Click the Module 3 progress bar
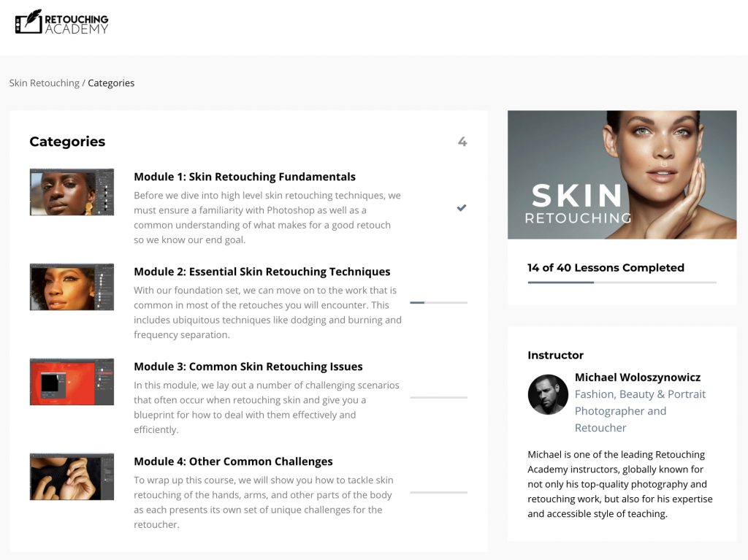This screenshot has width=748, height=560. pyautogui.click(x=438, y=397)
